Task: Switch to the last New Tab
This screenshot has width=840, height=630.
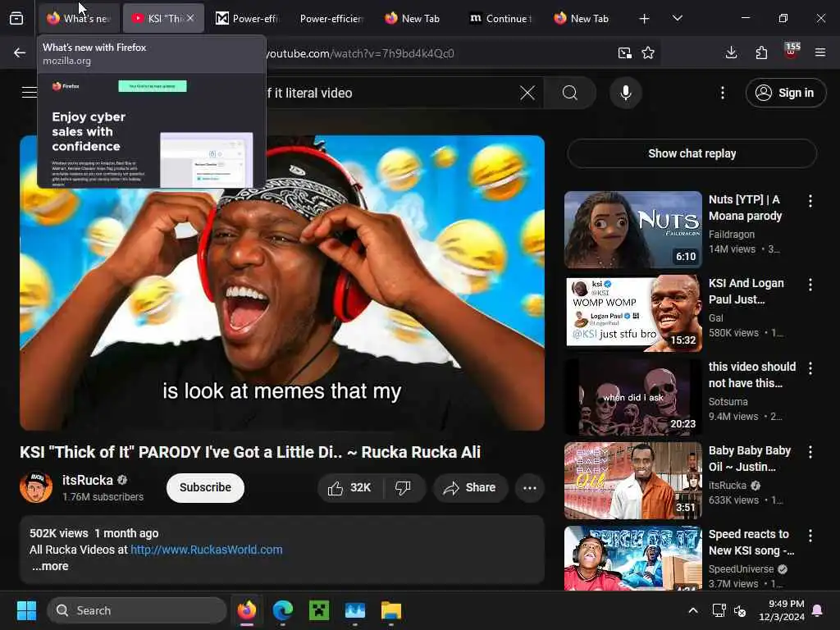Action: click(x=582, y=19)
